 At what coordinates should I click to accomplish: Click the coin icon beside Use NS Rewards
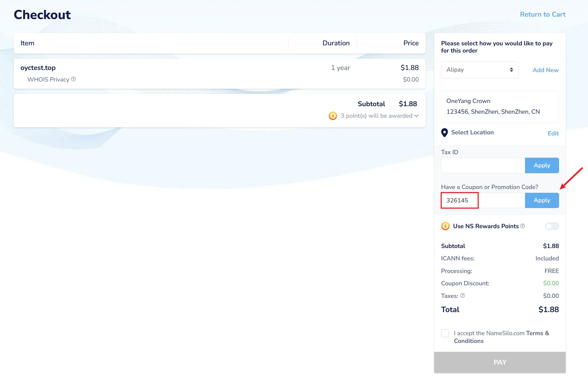(445, 226)
